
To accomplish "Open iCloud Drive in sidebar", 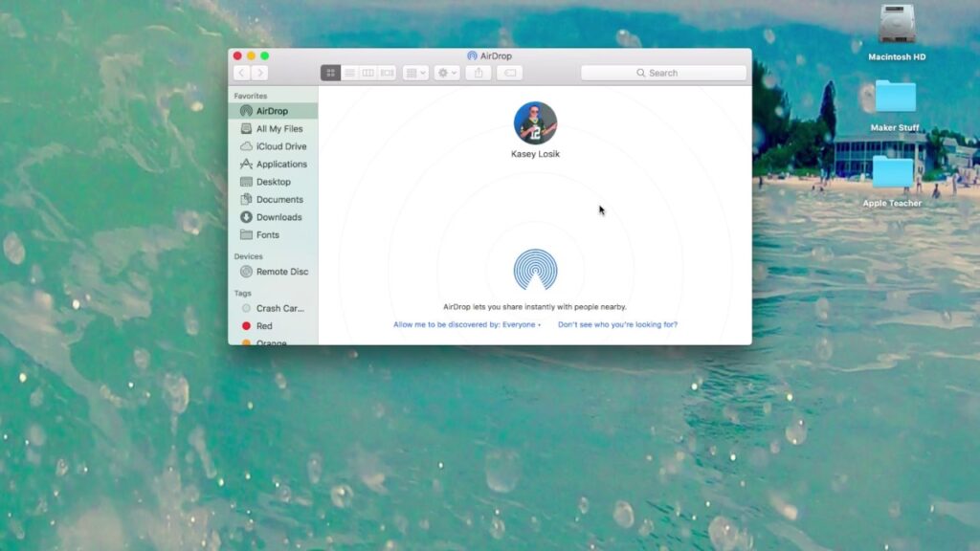I will pos(280,146).
